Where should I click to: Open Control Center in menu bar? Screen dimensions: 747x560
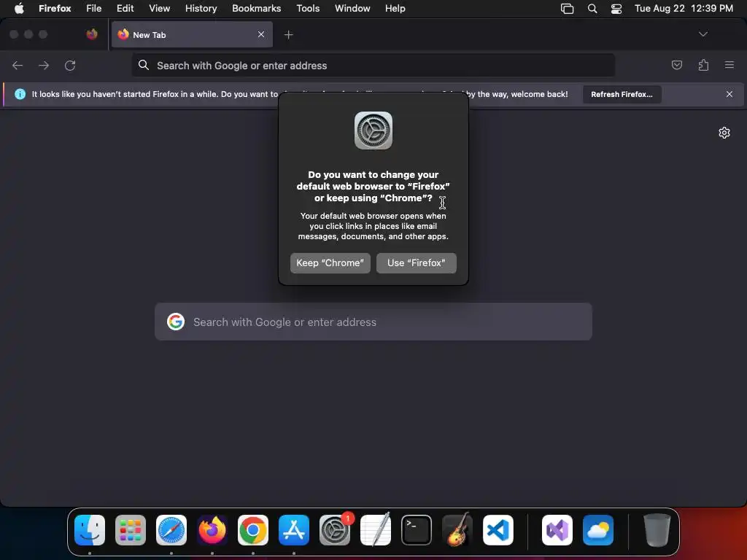click(x=616, y=8)
